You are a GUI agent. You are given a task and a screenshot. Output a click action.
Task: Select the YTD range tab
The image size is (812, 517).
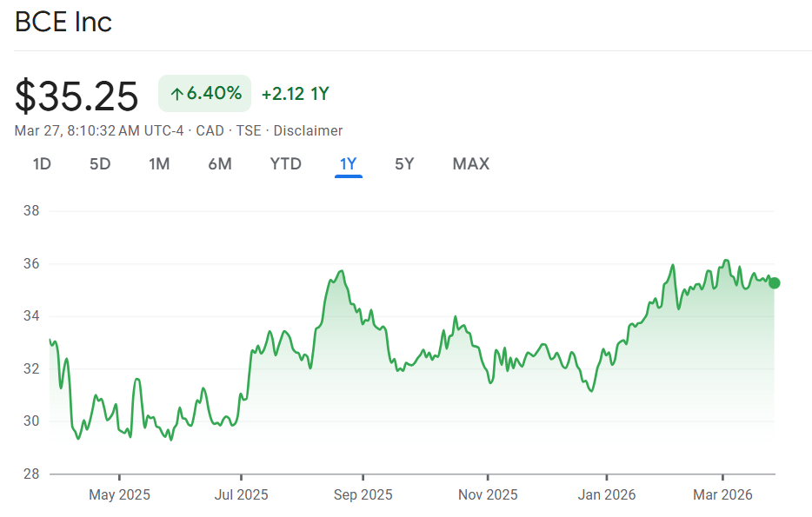click(285, 163)
